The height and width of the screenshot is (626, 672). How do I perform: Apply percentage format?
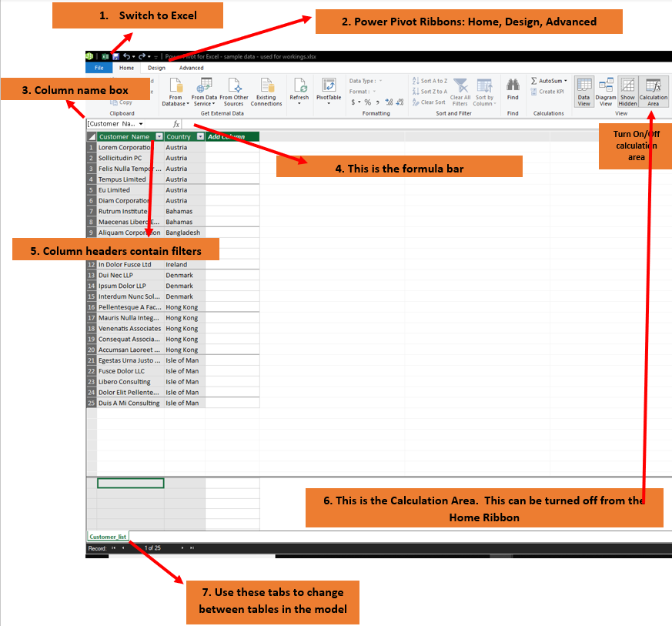(368, 102)
